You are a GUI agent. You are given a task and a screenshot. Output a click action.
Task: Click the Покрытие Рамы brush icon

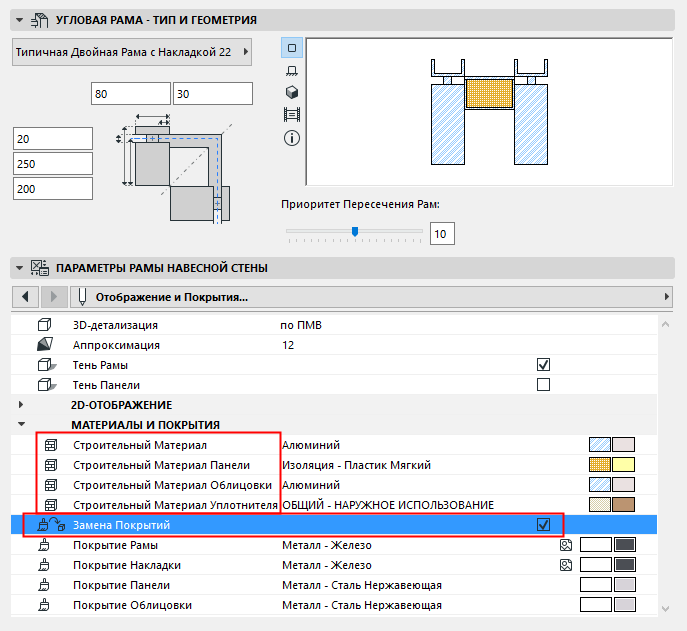44,545
